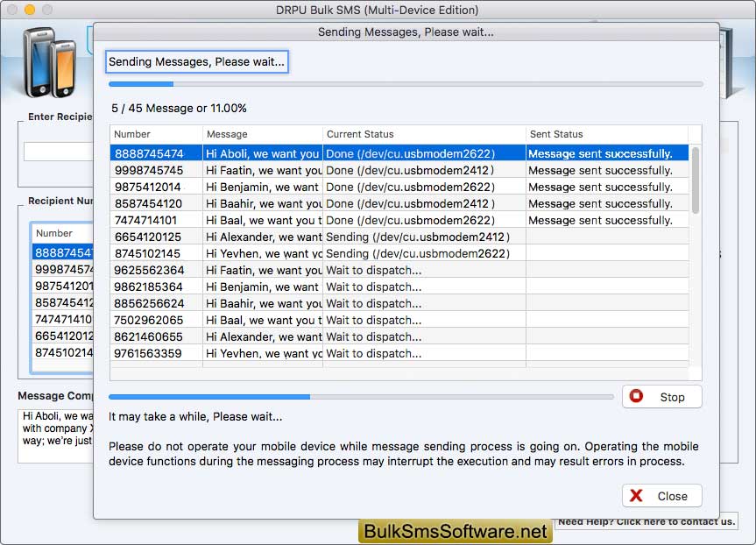Image resolution: width=756 pixels, height=545 pixels.
Task: Click 'Hi Aboli, we want you' message cell
Action: point(262,153)
